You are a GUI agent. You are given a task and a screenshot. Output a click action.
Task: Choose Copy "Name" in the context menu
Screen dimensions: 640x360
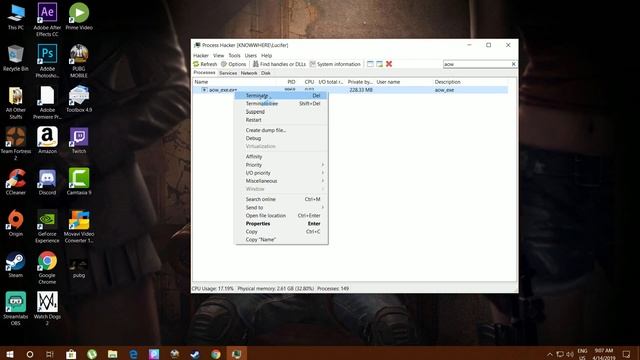pos(281,240)
